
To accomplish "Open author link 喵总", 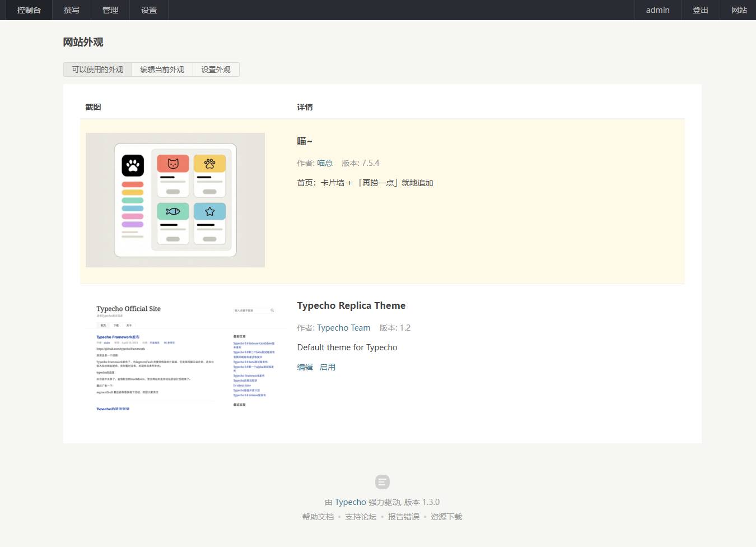I will [325, 163].
